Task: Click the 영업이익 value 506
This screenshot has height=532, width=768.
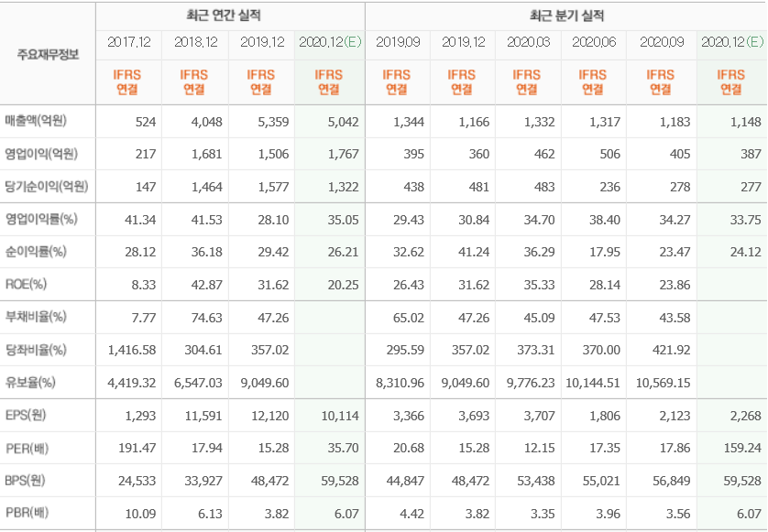Action: tap(609, 154)
